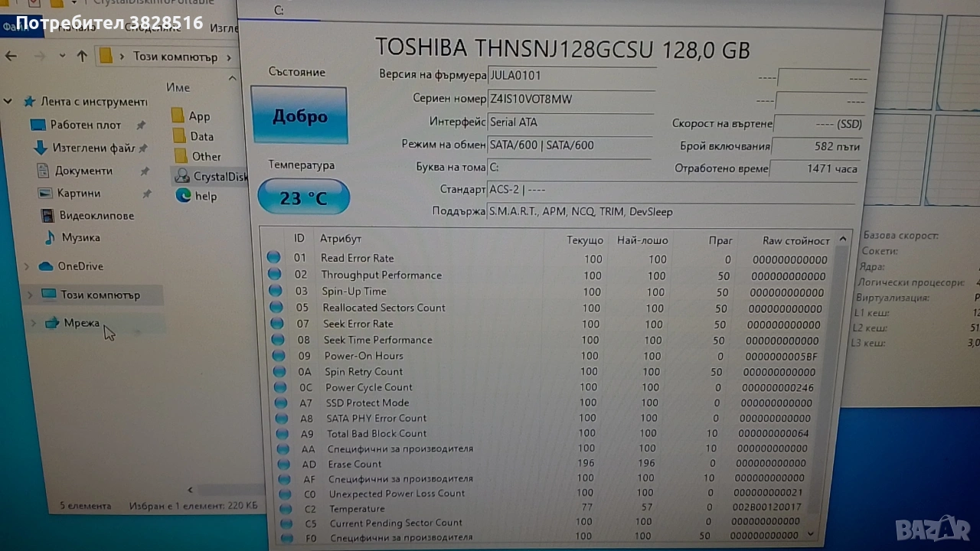The height and width of the screenshot is (551, 980).
Task: Click the Добро health status button
Action: [299, 116]
